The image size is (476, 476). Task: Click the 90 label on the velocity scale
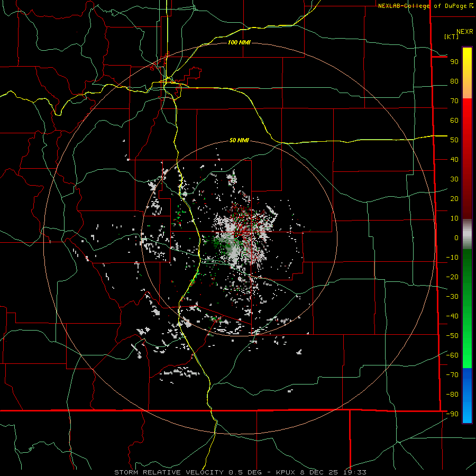click(454, 62)
